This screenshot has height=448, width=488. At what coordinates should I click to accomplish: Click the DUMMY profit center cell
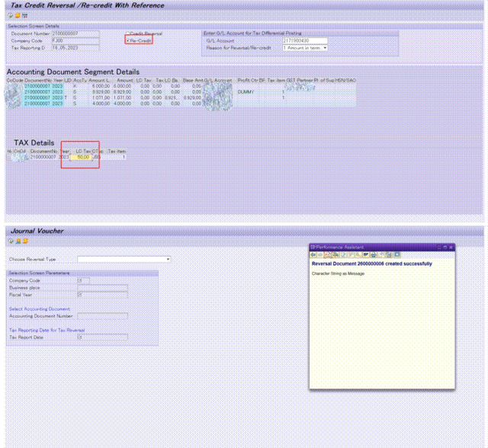coord(246,92)
